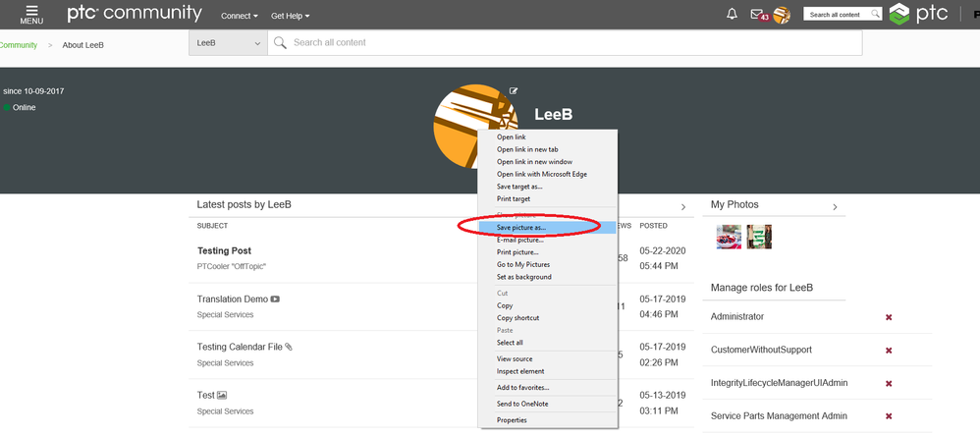The height and width of the screenshot is (436, 980).
Task: Click the first My Photos thumbnail
Action: 729,237
